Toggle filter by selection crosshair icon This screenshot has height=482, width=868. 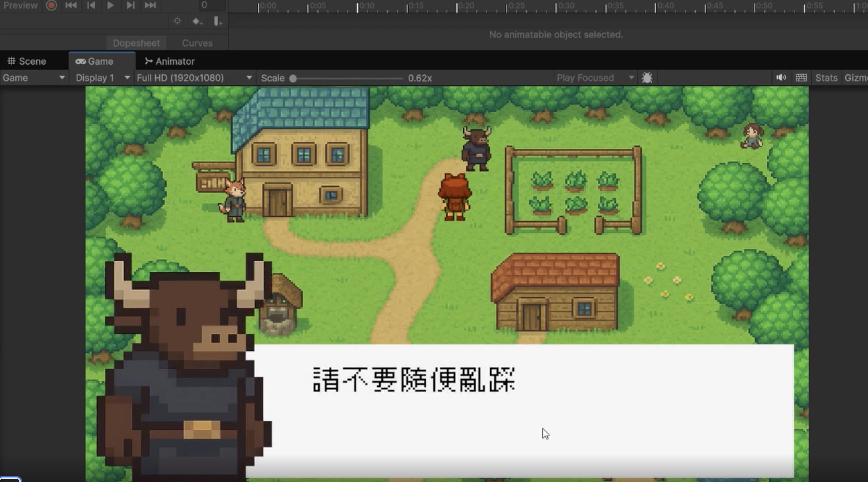[177, 21]
